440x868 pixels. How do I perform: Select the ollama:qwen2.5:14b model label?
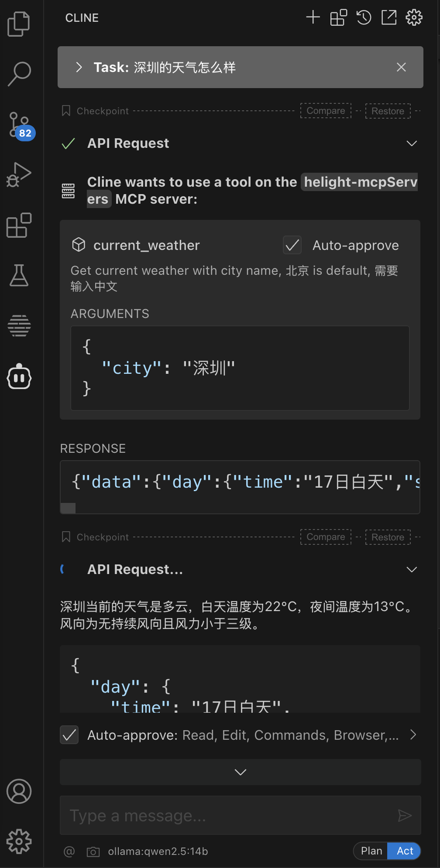click(x=158, y=851)
